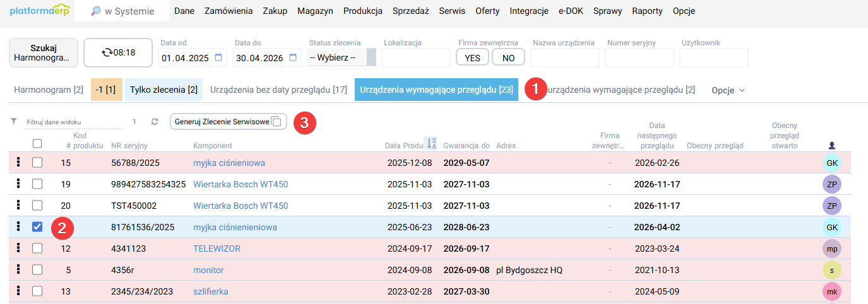Open the Sprzedaż menu
868x304 pixels.
(x=410, y=11)
